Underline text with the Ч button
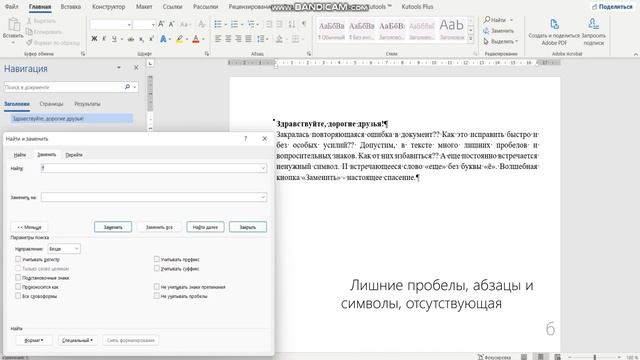The width and height of the screenshot is (640, 360). [x=114, y=39]
